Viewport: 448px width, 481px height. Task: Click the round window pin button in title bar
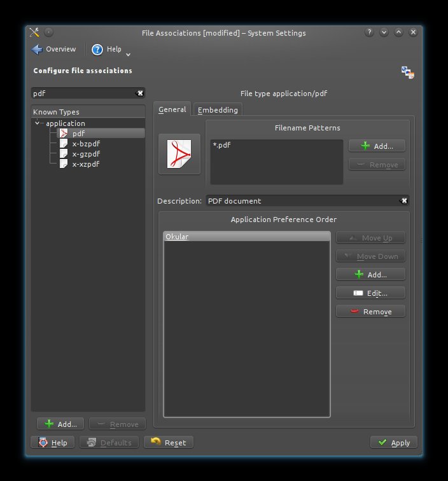point(48,32)
